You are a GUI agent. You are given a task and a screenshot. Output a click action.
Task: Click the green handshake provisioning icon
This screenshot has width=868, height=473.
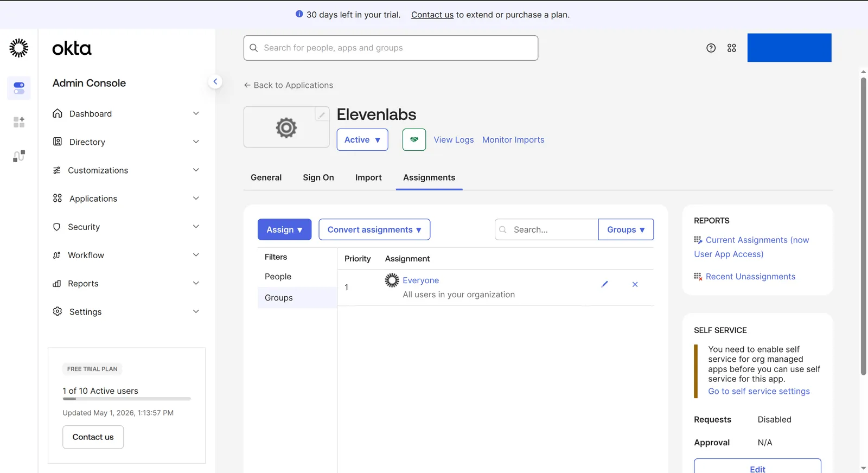(414, 139)
